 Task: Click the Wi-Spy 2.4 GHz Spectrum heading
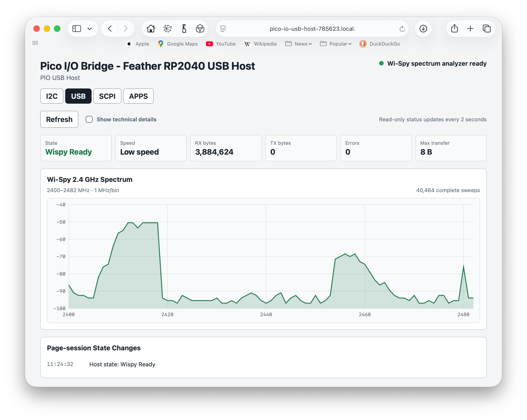pyautogui.click(x=90, y=179)
